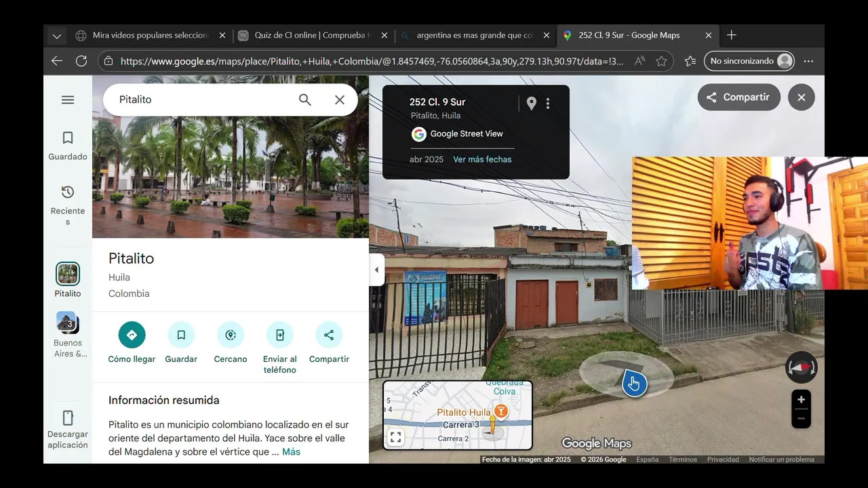Viewport: 868px width, 488px height.
Task: Click the location pin in Street View card
Action: click(x=532, y=103)
